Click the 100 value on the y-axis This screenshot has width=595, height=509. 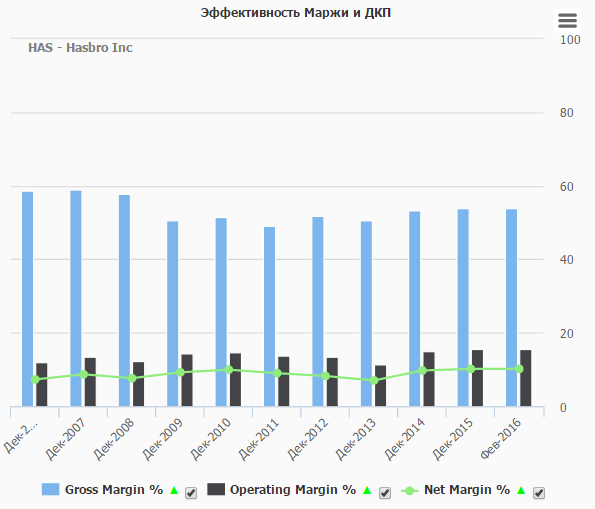570,40
